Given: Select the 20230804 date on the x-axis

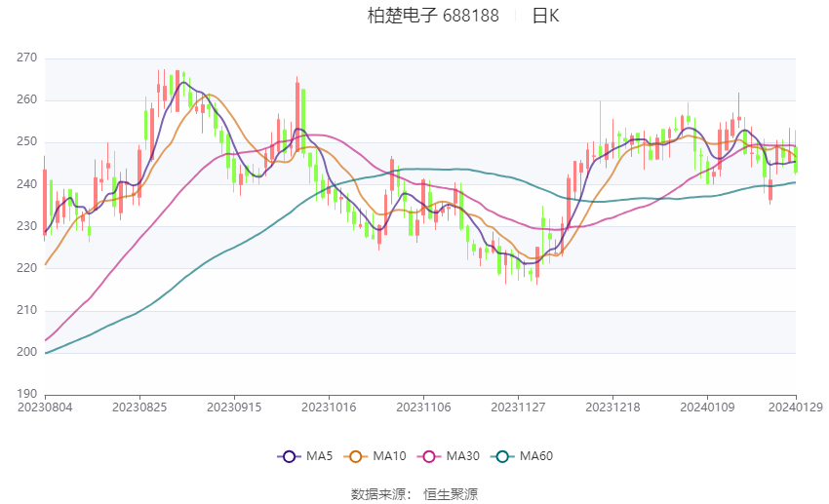Looking at the screenshot, I should click(x=45, y=407).
